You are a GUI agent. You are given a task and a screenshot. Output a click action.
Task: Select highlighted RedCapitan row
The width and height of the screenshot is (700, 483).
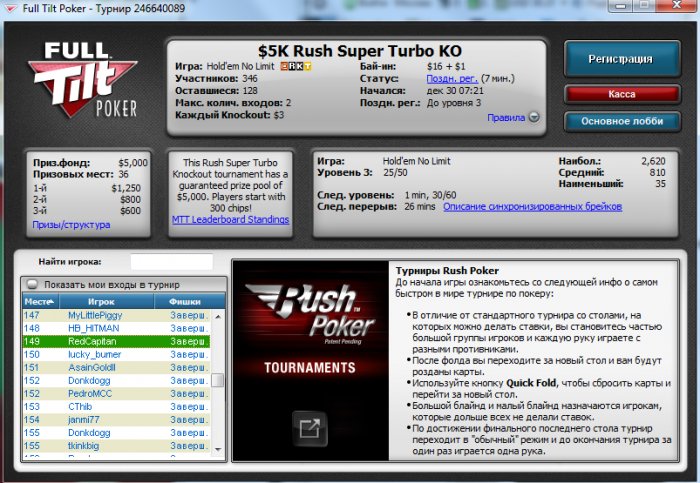116,341
